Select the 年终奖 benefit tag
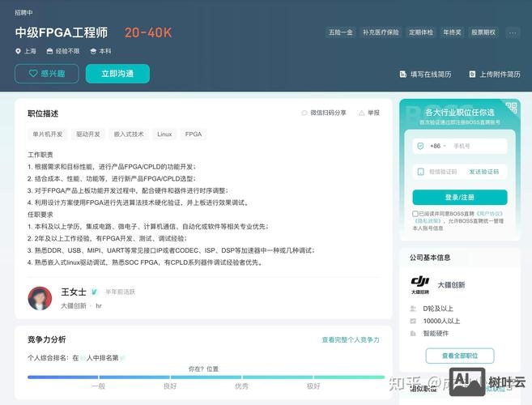 pos(452,32)
